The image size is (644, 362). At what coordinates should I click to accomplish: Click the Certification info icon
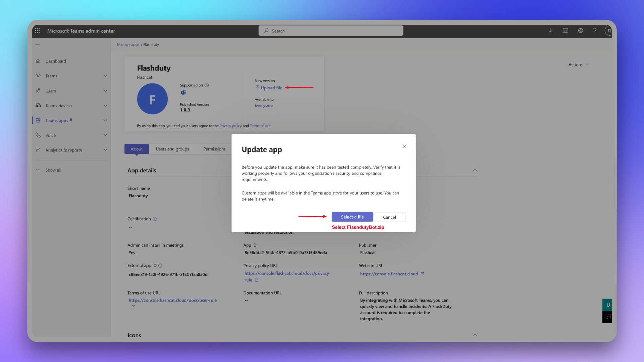(x=155, y=219)
